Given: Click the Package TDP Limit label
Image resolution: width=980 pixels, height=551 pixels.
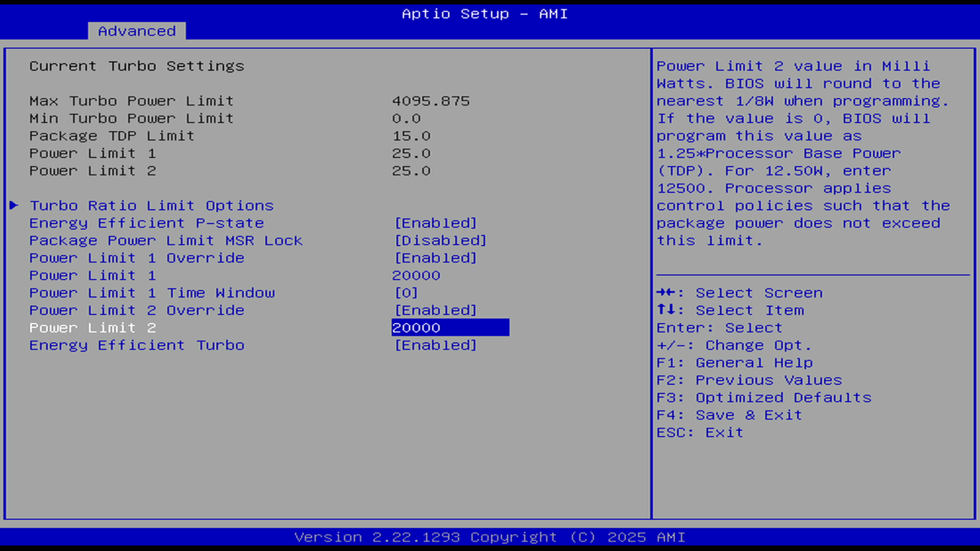Looking at the screenshot, I should point(112,136).
